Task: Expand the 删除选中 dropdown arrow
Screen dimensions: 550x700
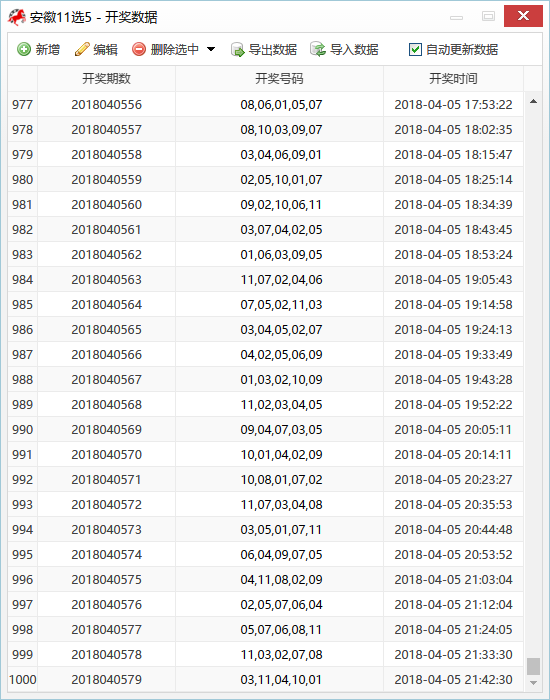Action: tap(211, 49)
